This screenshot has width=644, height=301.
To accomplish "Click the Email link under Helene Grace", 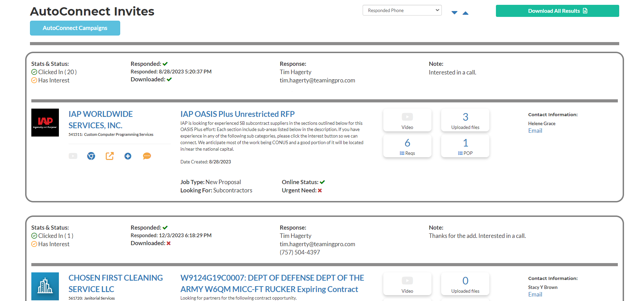I will (535, 131).
